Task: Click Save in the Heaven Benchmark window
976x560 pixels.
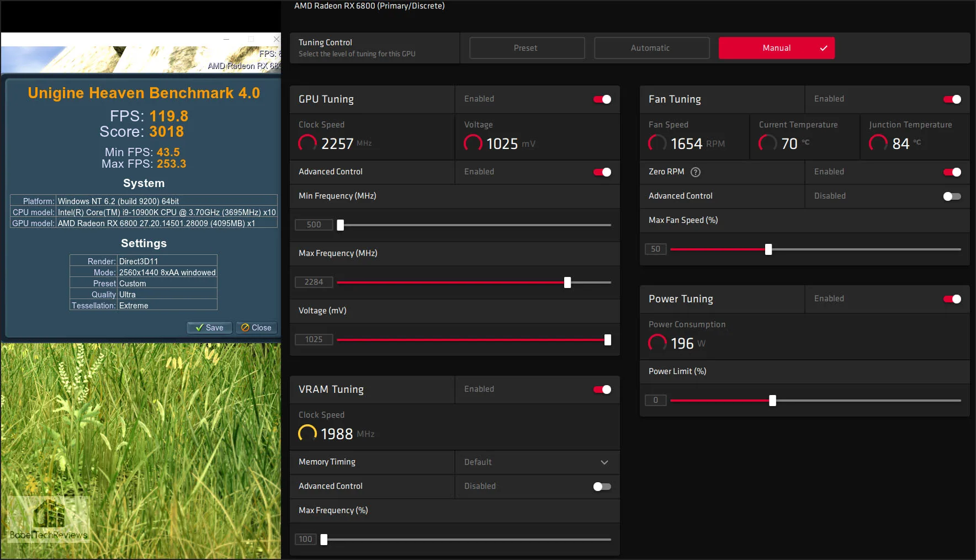Action: pyautogui.click(x=209, y=328)
